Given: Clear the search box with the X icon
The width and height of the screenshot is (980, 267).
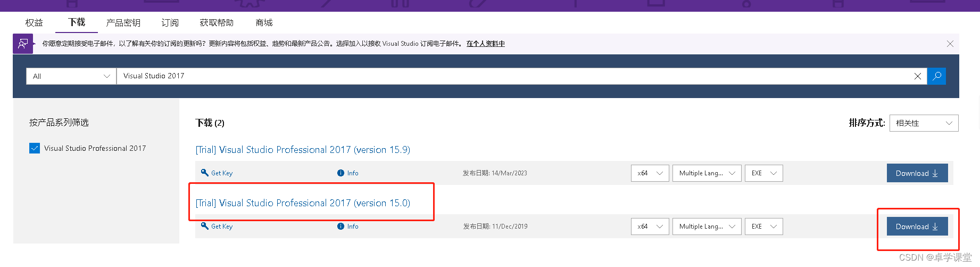Looking at the screenshot, I should pos(918,76).
